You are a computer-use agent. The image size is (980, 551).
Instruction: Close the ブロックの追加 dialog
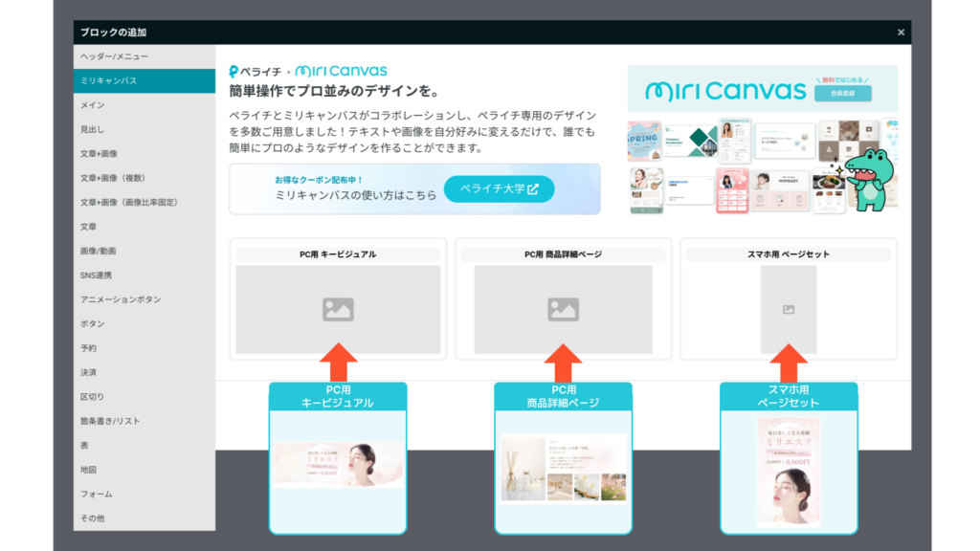click(901, 33)
